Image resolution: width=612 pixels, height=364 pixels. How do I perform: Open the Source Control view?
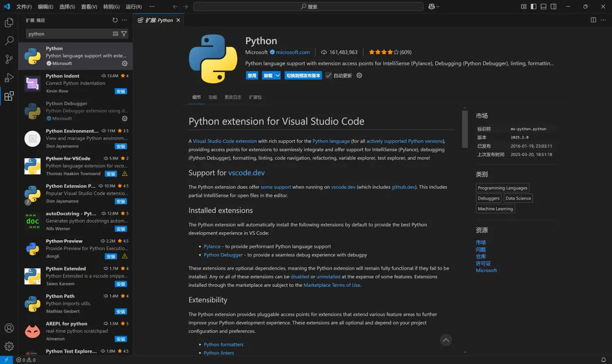(x=9, y=59)
